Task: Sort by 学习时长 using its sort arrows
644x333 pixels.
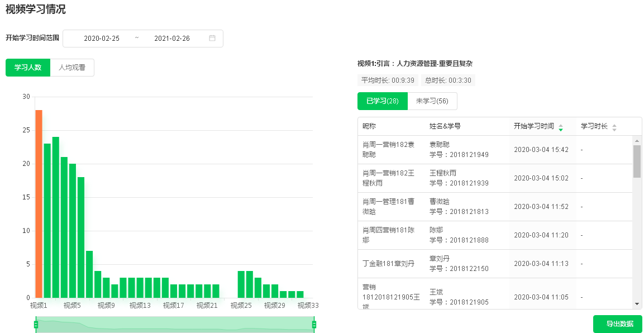Action: click(x=614, y=127)
